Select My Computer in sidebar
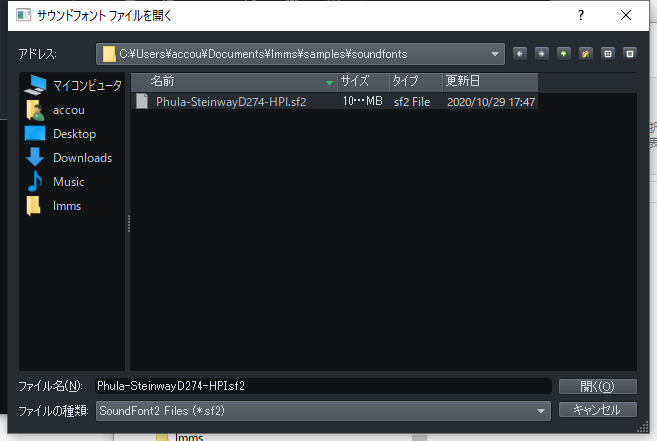This screenshot has height=441, width=657. 73,85
